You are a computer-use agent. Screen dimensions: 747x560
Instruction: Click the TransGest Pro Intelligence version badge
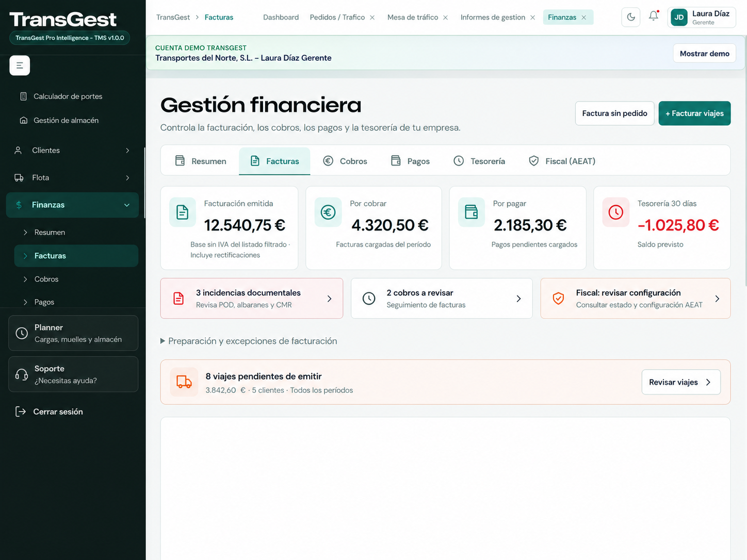coord(70,38)
